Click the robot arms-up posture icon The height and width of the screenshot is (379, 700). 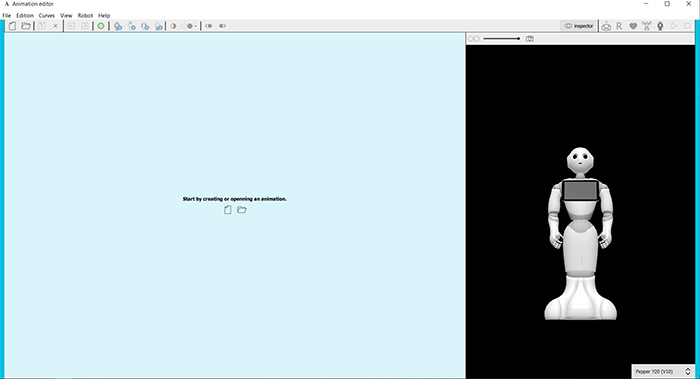[646, 26]
